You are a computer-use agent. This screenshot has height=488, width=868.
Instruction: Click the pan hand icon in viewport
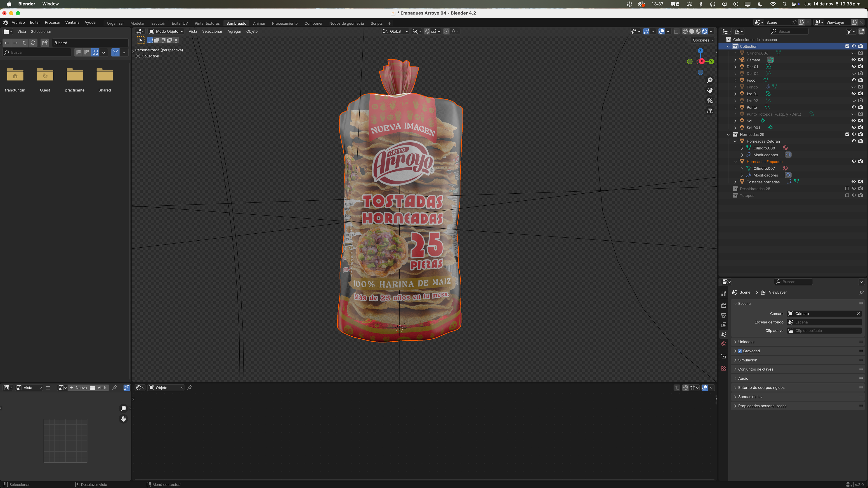(710, 90)
